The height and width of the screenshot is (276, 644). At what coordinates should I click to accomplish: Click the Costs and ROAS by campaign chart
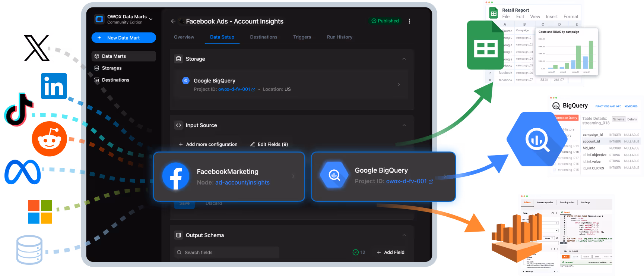click(567, 52)
